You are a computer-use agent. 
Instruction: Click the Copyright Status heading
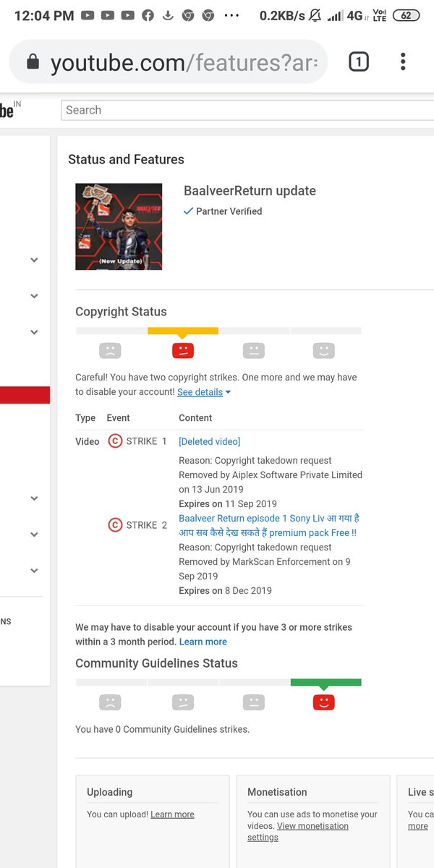[x=121, y=312]
